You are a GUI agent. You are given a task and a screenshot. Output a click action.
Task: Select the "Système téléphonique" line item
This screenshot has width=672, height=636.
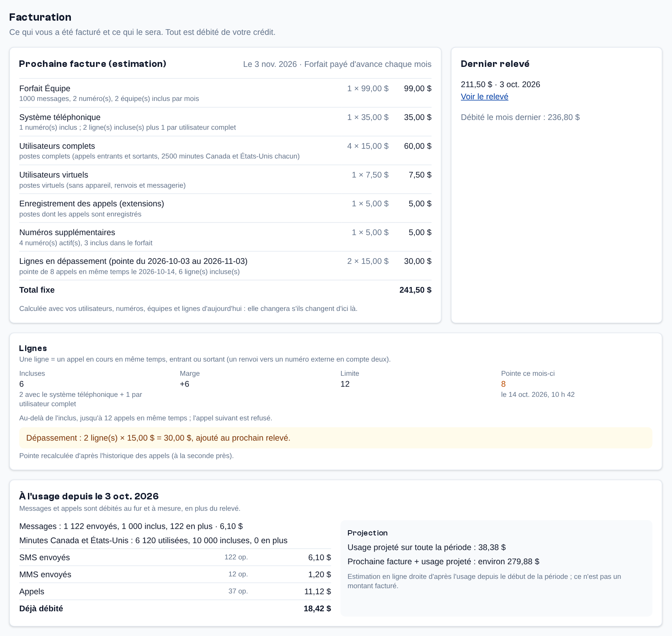coord(225,122)
